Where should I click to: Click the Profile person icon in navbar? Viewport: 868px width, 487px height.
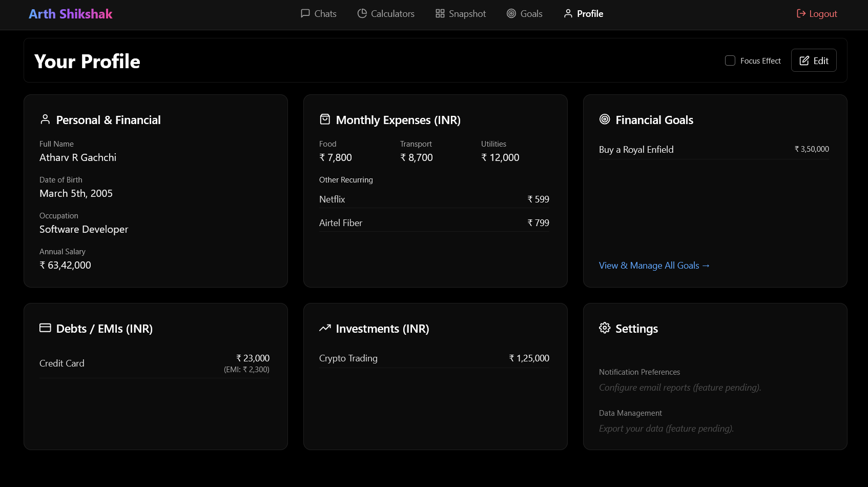click(x=568, y=13)
